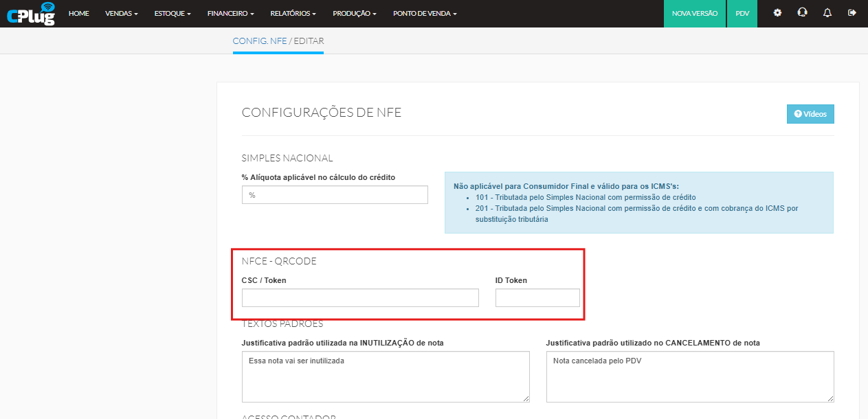
Task: Open the Vídeos help button
Action: click(x=810, y=114)
